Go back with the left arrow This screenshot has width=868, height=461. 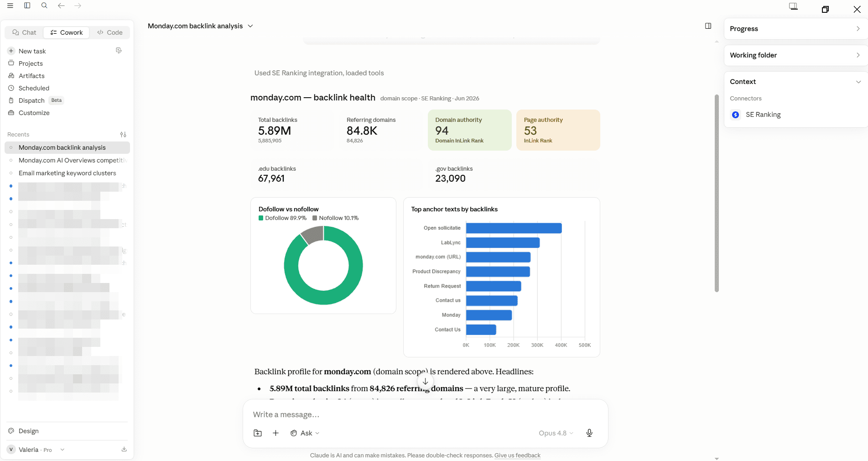tap(61, 5)
